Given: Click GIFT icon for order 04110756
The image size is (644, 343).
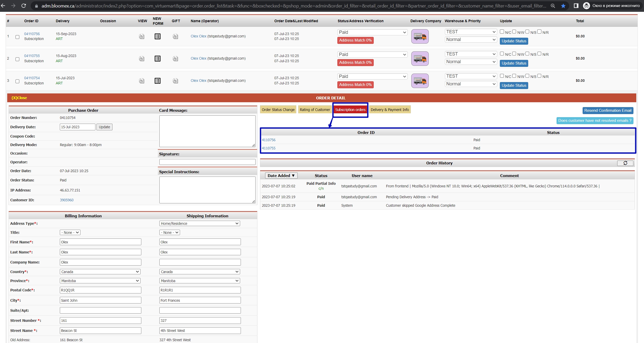Looking at the screenshot, I should [175, 36].
